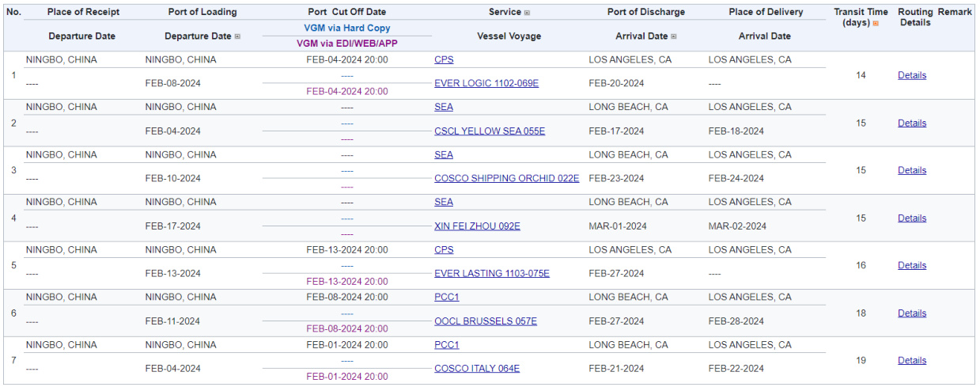Select delivery arrival date MAR-02-2024
Viewport: 980px width, 387px height.
[x=737, y=226]
